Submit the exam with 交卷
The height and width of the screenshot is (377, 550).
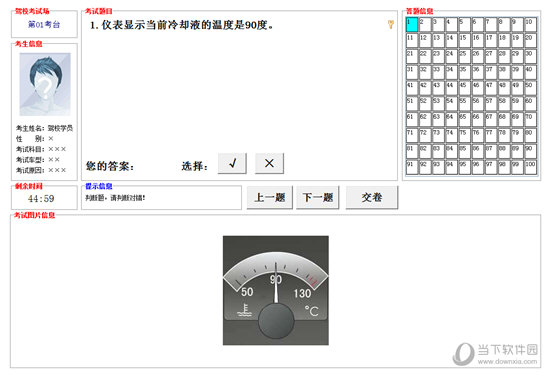click(372, 197)
